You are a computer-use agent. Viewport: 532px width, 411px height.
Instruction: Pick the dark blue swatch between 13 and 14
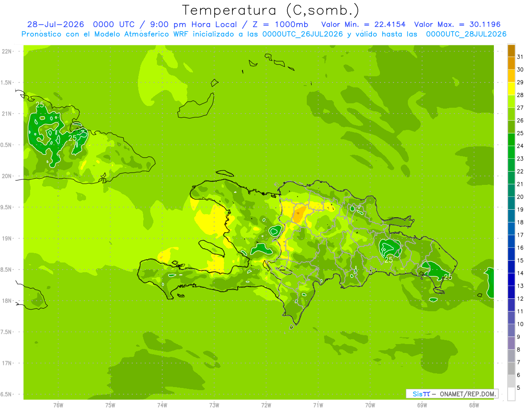point(511,280)
